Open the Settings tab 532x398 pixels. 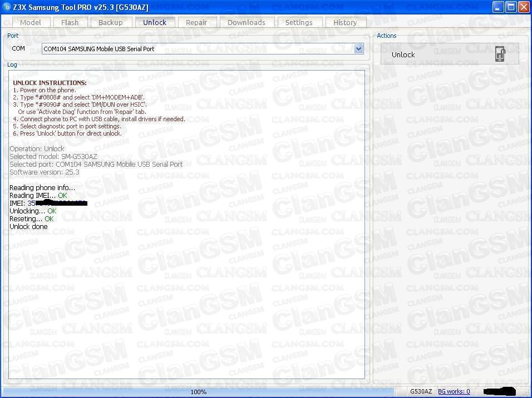click(x=299, y=22)
